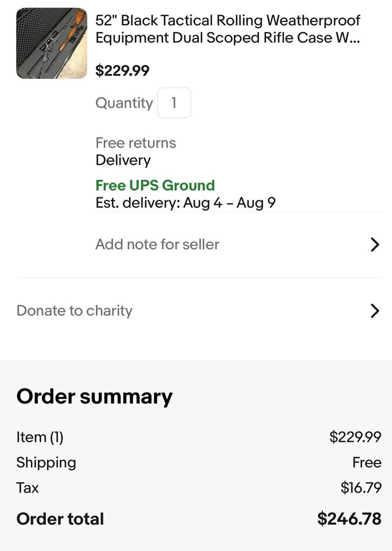
Task: Click the Free UPS Ground shipping option
Action: (x=155, y=185)
